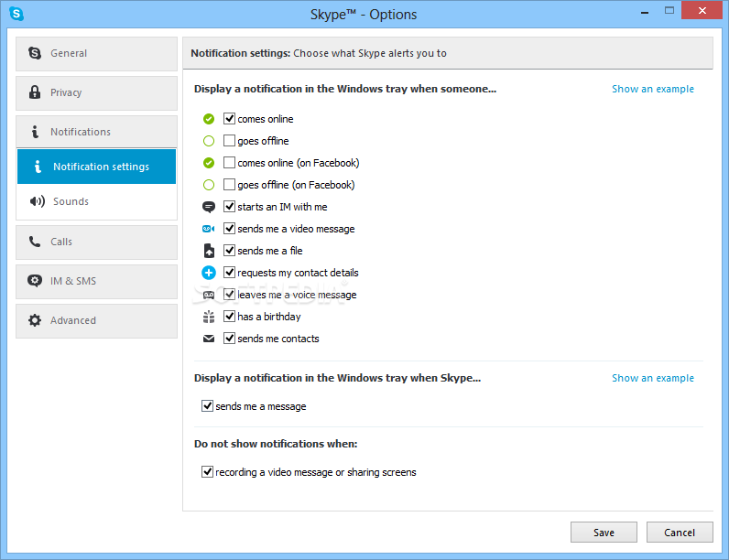Screen dimensions: 729x560
Task: Open the Privacy options section
Action: [97, 92]
